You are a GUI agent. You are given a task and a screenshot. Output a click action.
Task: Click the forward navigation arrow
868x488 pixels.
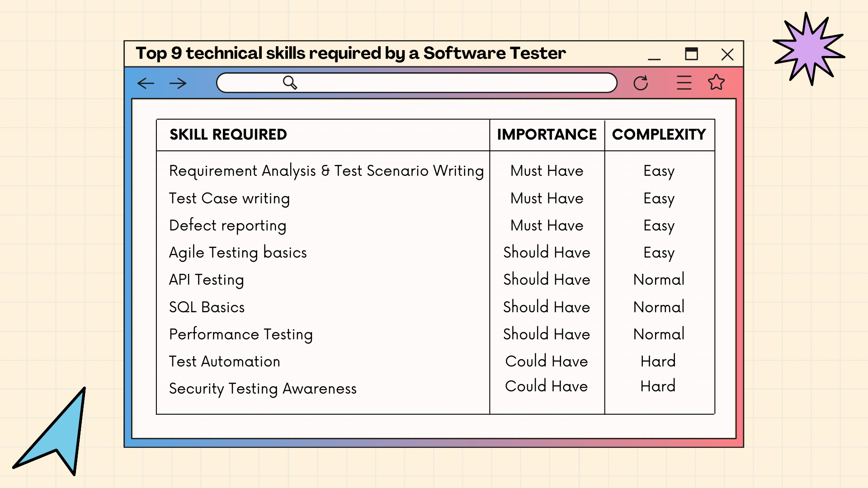pyautogui.click(x=178, y=84)
